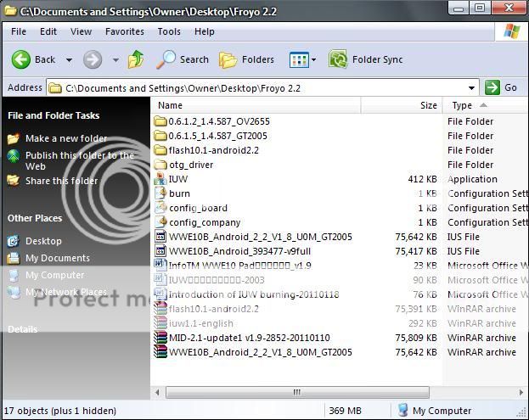Open the Edit menu
The height and width of the screenshot is (420, 529).
(48, 31)
